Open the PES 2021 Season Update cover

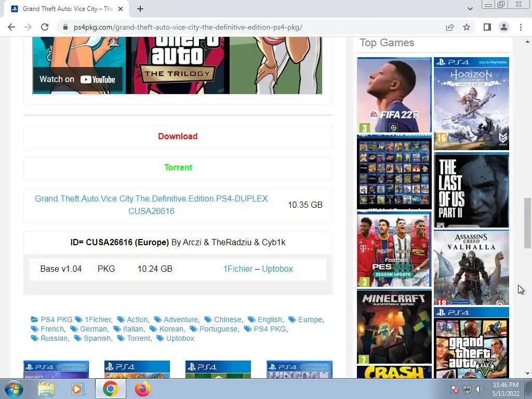(x=394, y=249)
